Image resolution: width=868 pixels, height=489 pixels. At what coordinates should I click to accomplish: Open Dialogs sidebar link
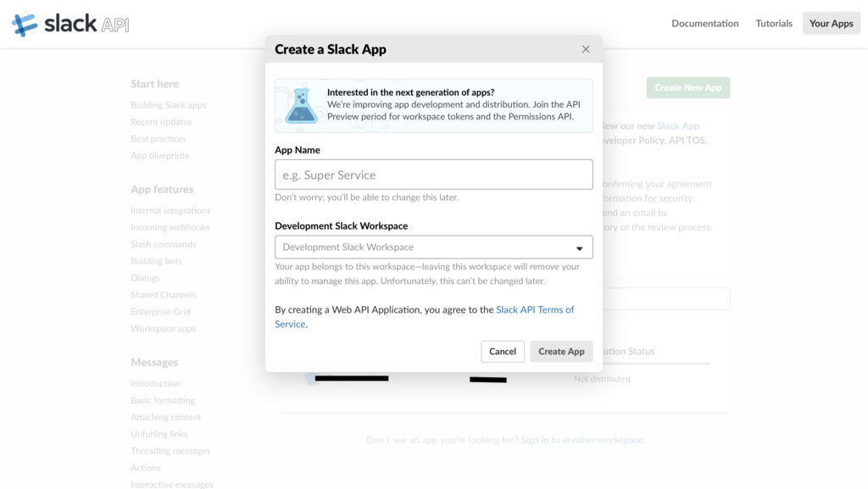pyautogui.click(x=145, y=278)
